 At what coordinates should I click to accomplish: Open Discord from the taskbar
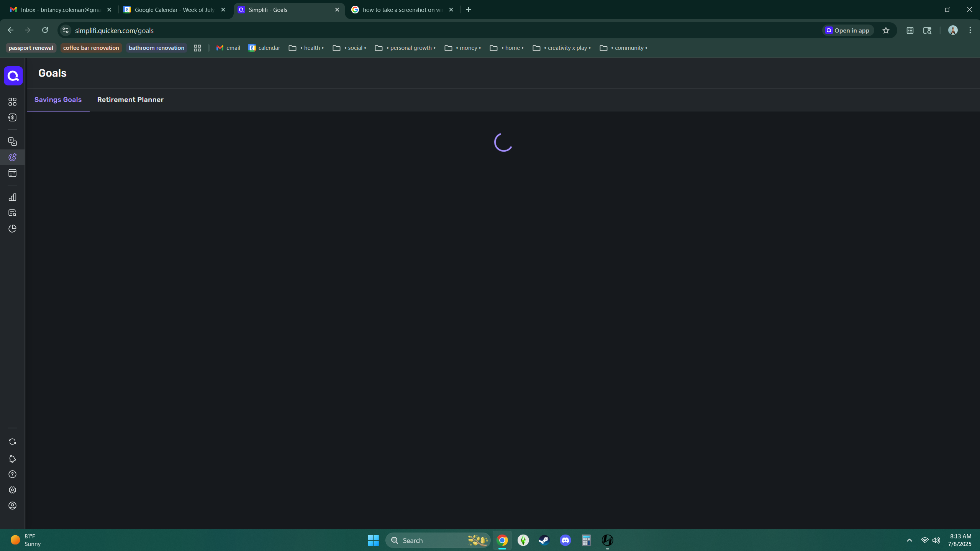tap(565, 540)
